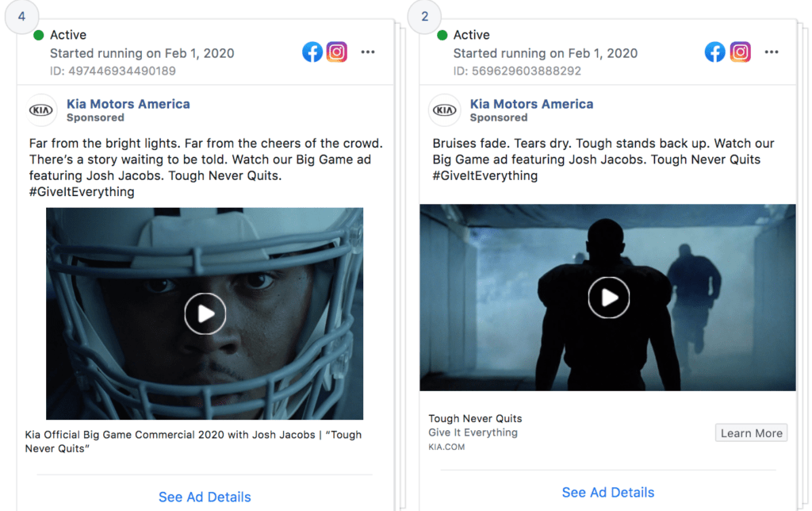Open Kia Motors America page link in left ad
The image size is (812, 511).
[128, 104]
